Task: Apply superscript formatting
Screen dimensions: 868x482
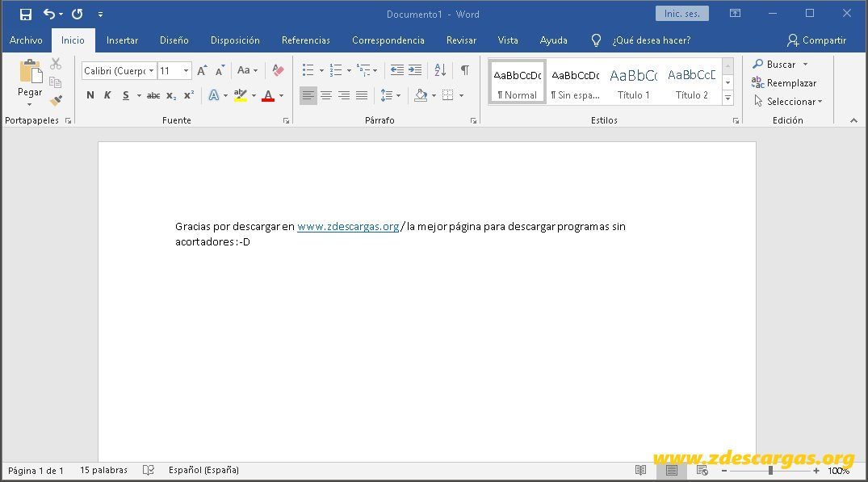Action: (x=189, y=95)
